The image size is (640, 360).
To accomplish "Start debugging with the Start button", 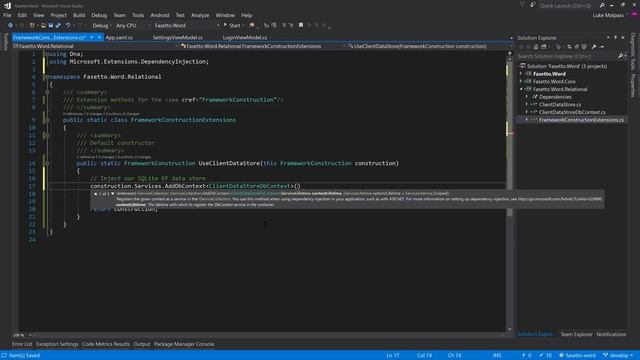I will (x=232, y=25).
